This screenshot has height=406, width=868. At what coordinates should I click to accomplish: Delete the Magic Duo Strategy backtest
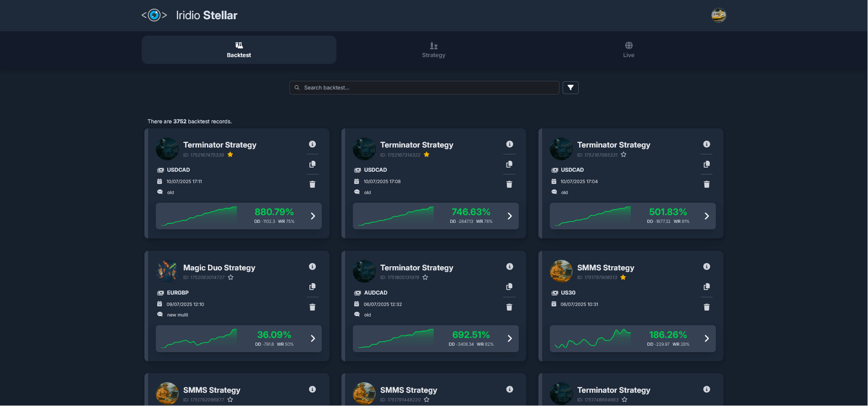[x=313, y=307]
